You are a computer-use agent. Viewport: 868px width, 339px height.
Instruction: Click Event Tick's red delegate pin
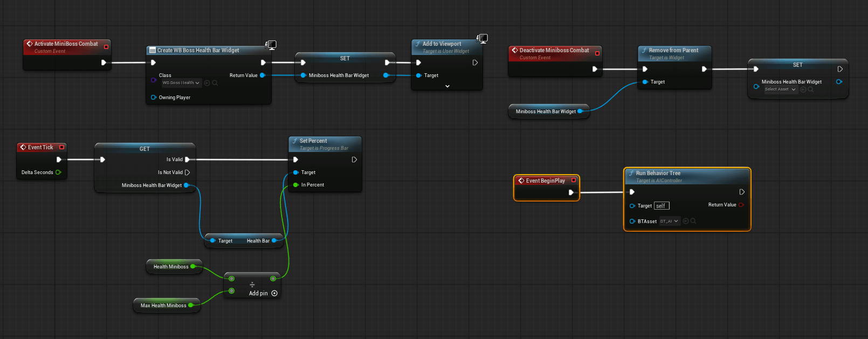pyautogui.click(x=62, y=147)
